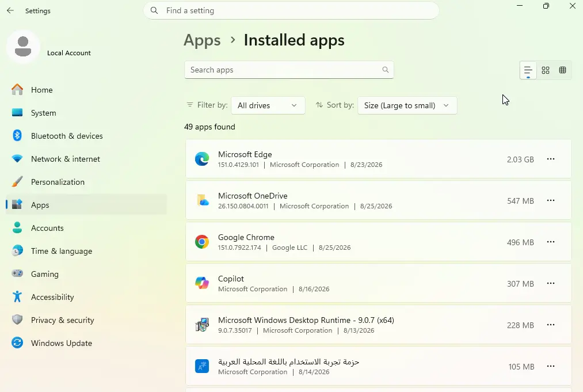
Task: Click the Microsoft Edge app name
Action: [x=245, y=154]
